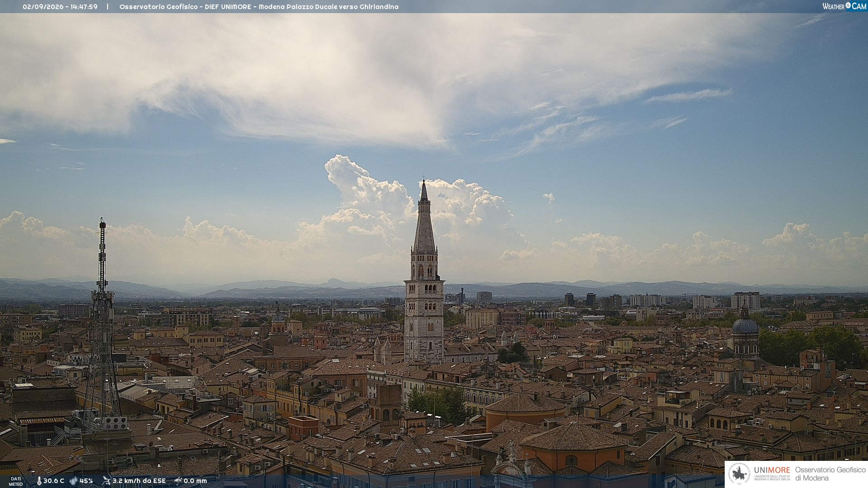Viewport: 868px width, 488px height.
Task: Select the 3.2 km/h da ESE wind reading
Action: click(x=139, y=481)
